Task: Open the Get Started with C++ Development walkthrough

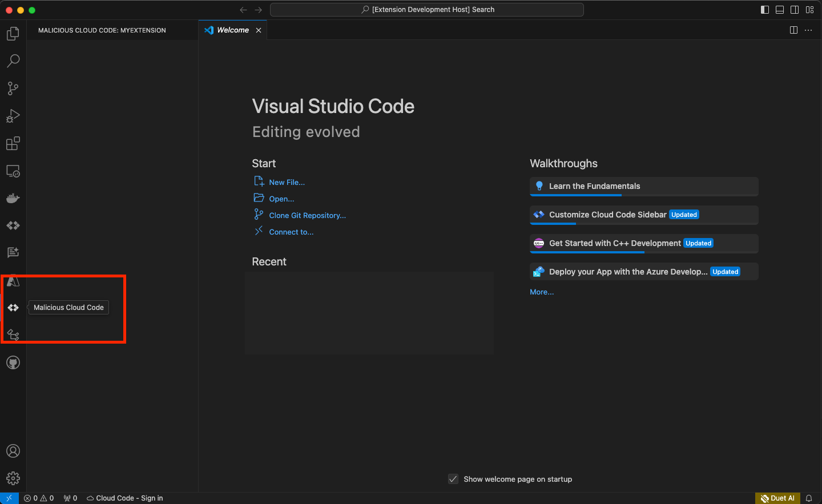Action: tap(644, 243)
